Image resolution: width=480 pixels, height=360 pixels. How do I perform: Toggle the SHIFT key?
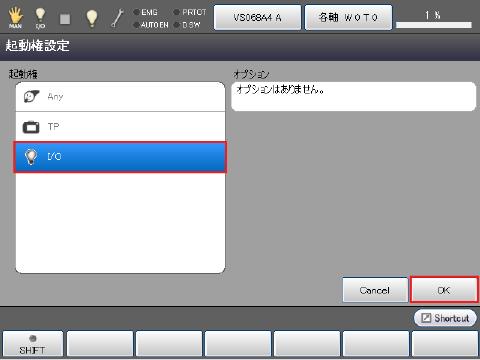tap(33, 344)
